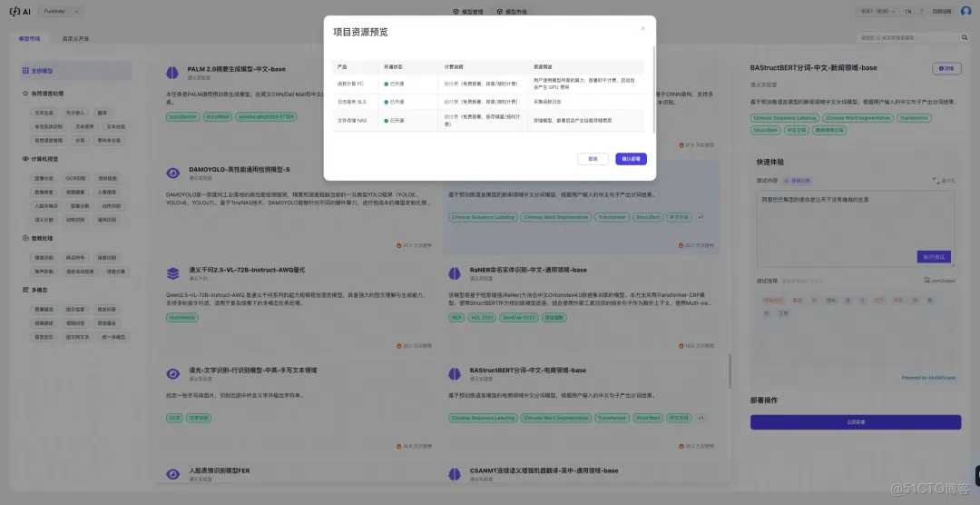Select the OCR识别 filter tag

pos(75,178)
